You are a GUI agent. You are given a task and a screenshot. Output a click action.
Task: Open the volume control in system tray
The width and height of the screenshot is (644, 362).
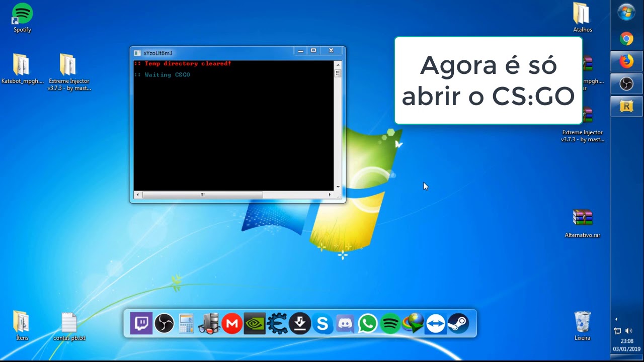629,331
